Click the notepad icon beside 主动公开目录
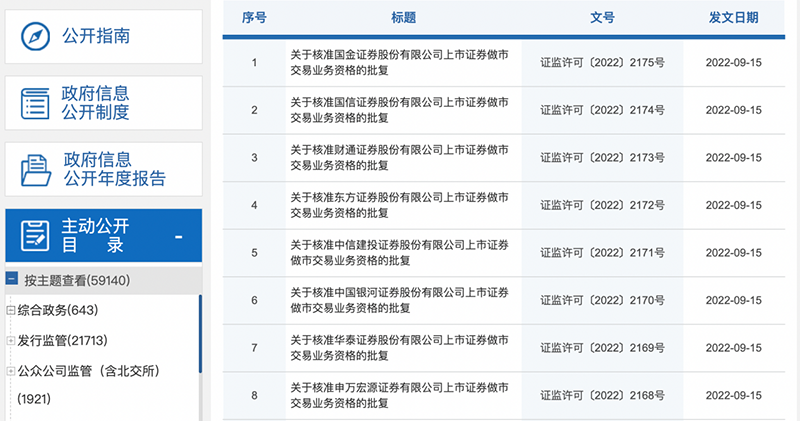The height and width of the screenshot is (421, 800). 35,236
